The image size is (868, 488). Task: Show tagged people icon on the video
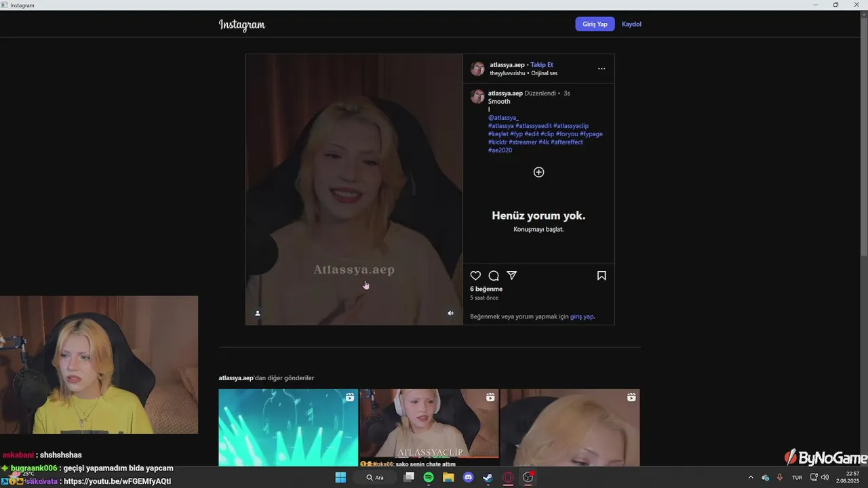tap(258, 313)
